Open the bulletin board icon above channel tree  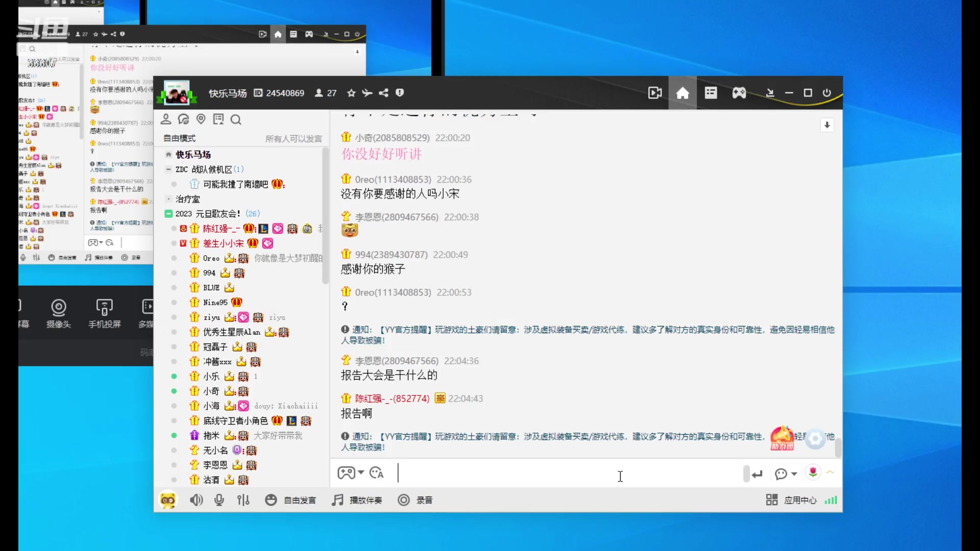pos(218,119)
